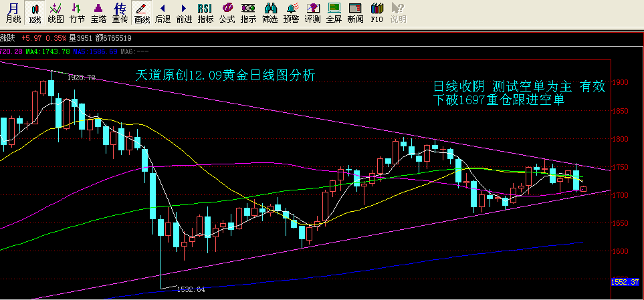
Task: Select the 天道原创12.09黄金日线图分析 title annotation
Action: 225,75
